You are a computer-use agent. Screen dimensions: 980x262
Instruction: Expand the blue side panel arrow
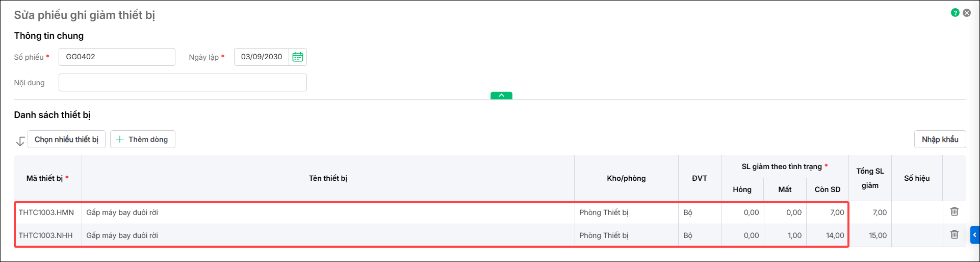[x=975, y=235]
